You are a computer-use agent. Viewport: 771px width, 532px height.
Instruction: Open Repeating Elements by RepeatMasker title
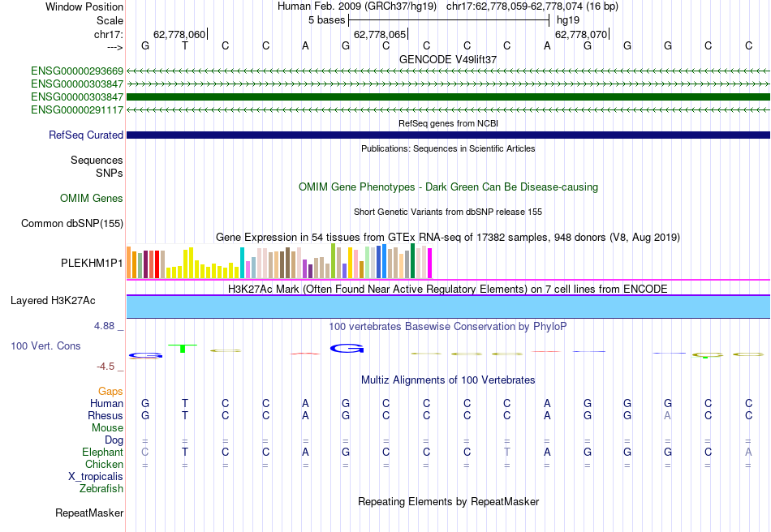pyautogui.click(x=448, y=501)
